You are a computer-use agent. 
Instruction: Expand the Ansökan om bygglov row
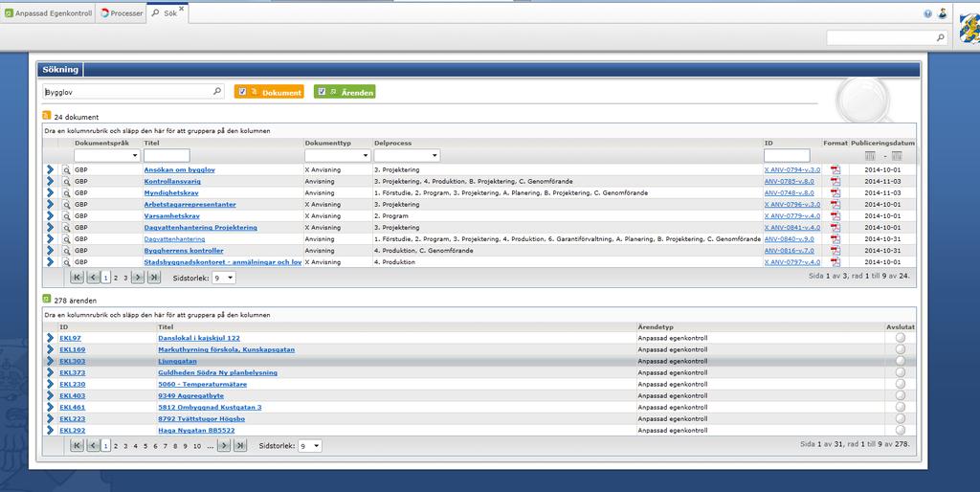click(x=50, y=169)
